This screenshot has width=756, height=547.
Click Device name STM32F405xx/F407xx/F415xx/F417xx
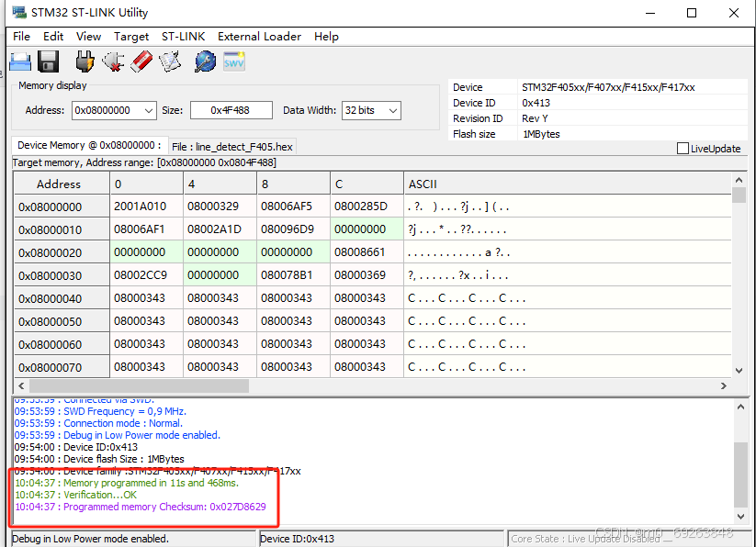coord(608,87)
